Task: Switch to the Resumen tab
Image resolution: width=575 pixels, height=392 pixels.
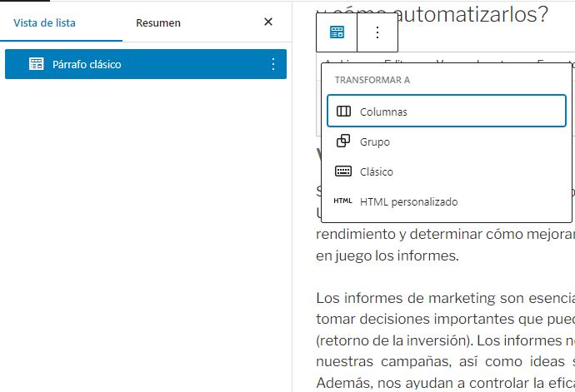Action: (158, 22)
